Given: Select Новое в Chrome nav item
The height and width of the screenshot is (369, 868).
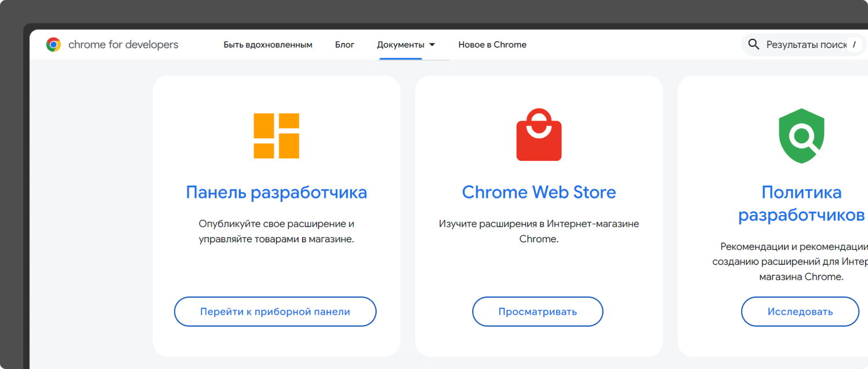Looking at the screenshot, I should click(492, 45).
